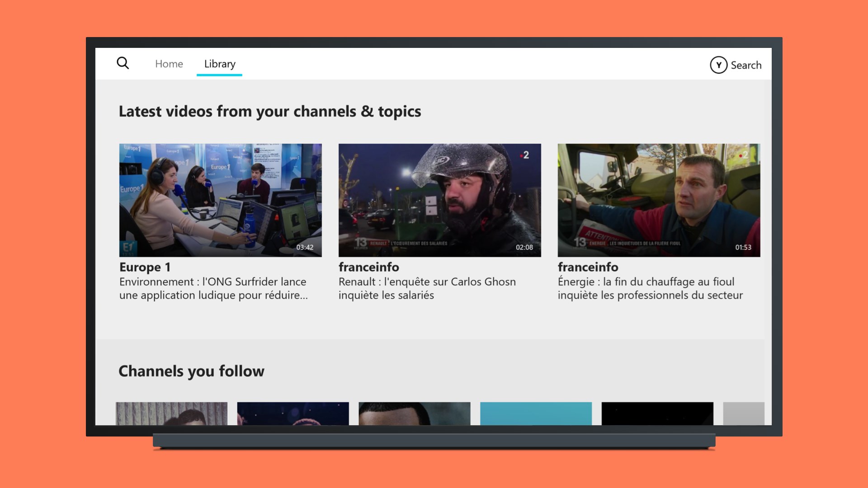868x488 pixels.
Task: Open the Europe 1 studio video thumbnail
Action: tap(220, 200)
